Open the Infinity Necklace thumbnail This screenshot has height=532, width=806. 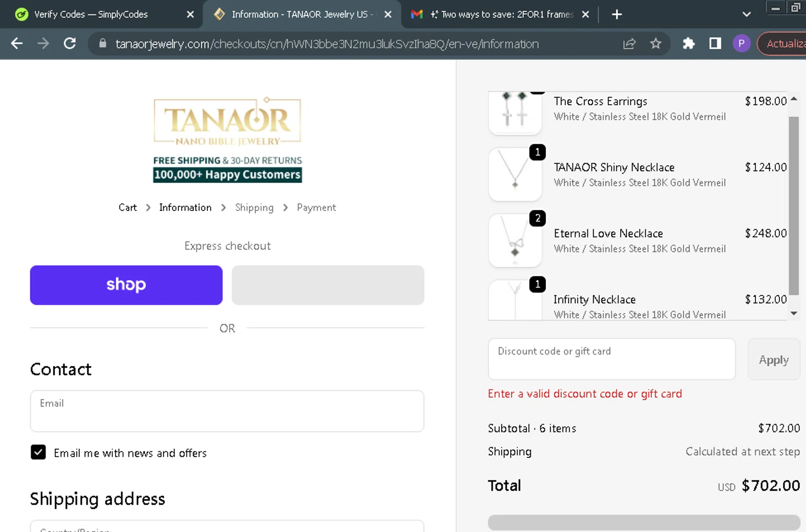pos(515,300)
